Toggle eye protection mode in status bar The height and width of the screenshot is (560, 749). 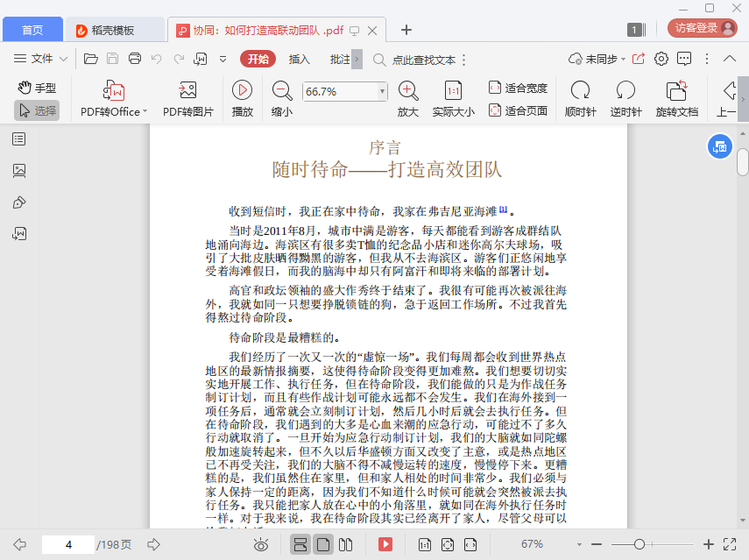[x=260, y=544]
